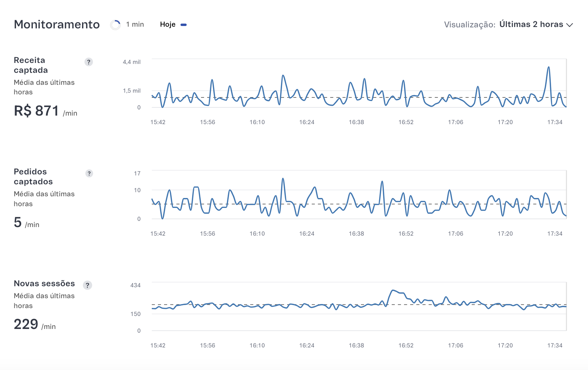The height and width of the screenshot is (370, 588).
Task: Click the 229 per minute sessions value
Action: [26, 324]
